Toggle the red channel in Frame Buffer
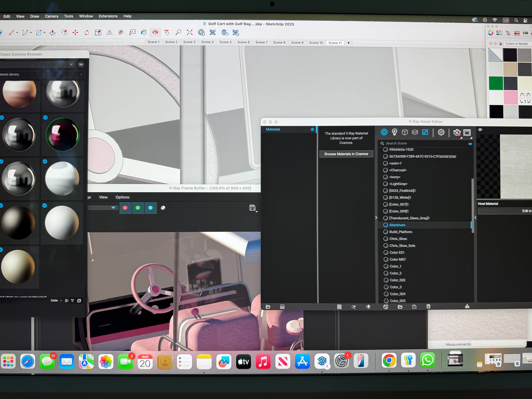The height and width of the screenshot is (399, 532). point(125,208)
